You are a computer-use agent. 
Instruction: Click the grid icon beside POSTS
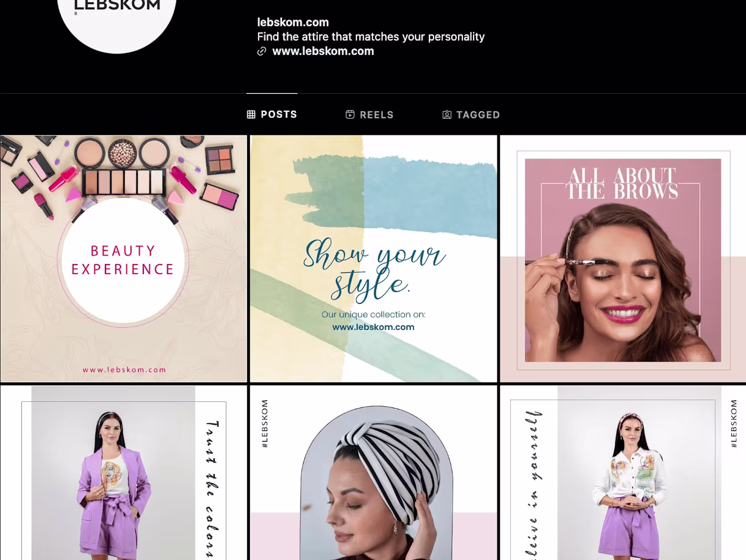click(x=251, y=114)
